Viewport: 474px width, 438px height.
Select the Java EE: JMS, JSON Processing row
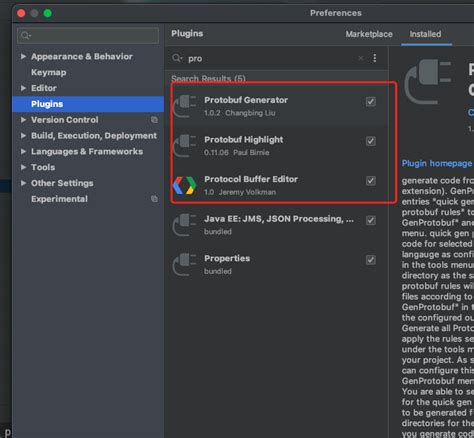(277, 225)
